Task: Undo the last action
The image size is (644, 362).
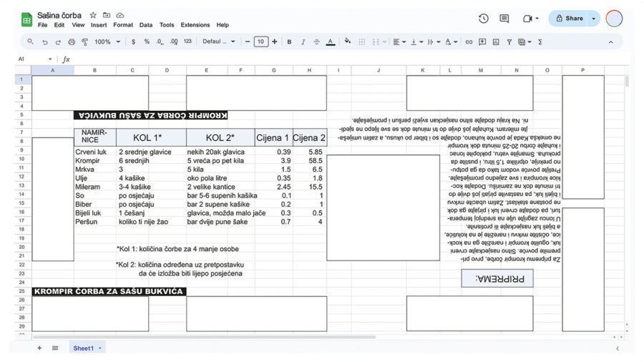Action: [45, 42]
